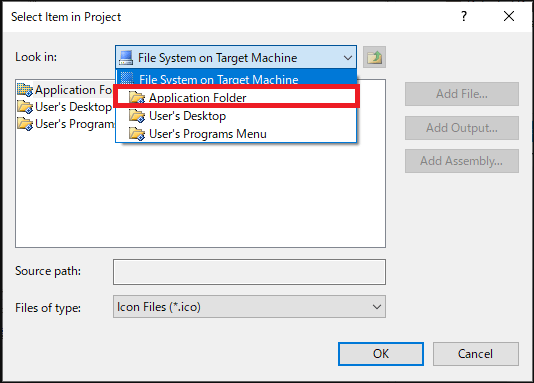The image size is (534, 383).
Task: Click the up one level folder icon
Action: tap(374, 57)
